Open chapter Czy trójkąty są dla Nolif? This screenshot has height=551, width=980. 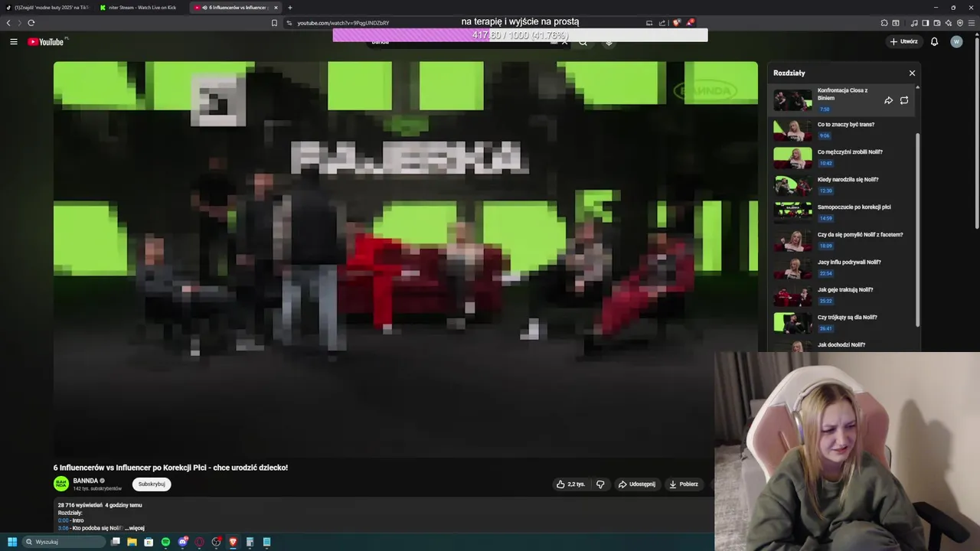coord(842,323)
